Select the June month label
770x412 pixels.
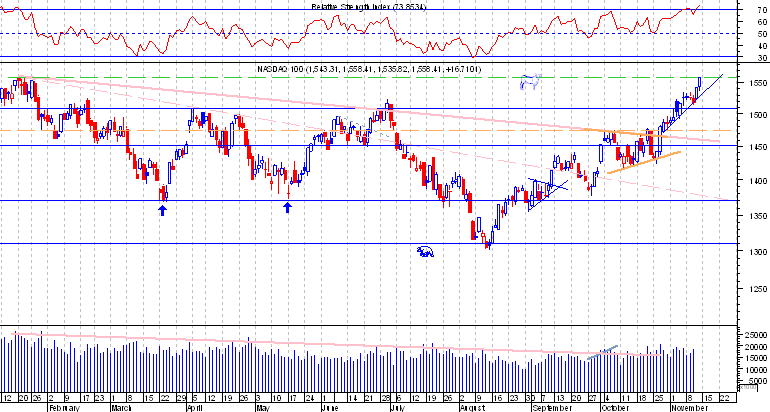pos(330,408)
